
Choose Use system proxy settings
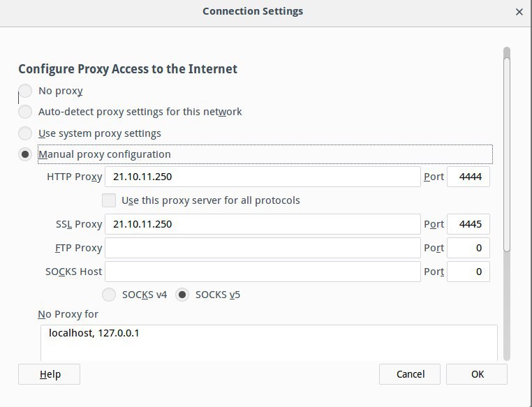(x=25, y=133)
